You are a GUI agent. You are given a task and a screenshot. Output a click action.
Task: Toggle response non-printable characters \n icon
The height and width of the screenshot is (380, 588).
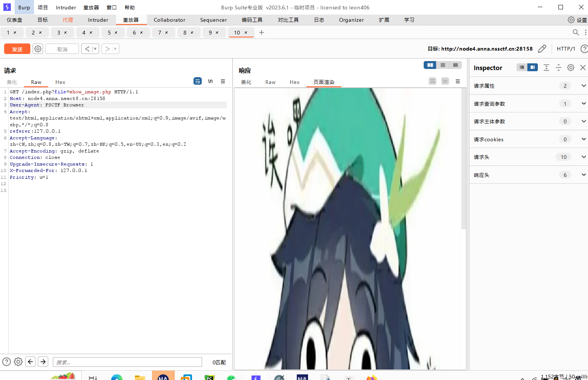445,81
